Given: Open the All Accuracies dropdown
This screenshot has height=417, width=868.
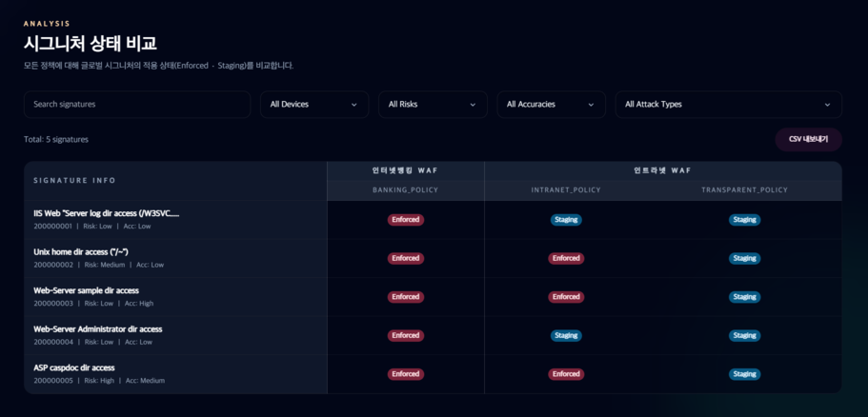Looking at the screenshot, I should 551,105.
